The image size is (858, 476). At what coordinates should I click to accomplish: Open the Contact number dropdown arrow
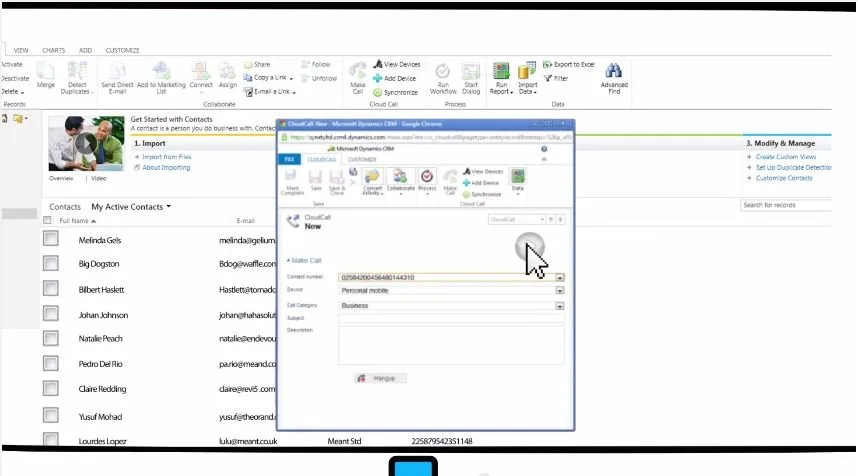(559, 277)
